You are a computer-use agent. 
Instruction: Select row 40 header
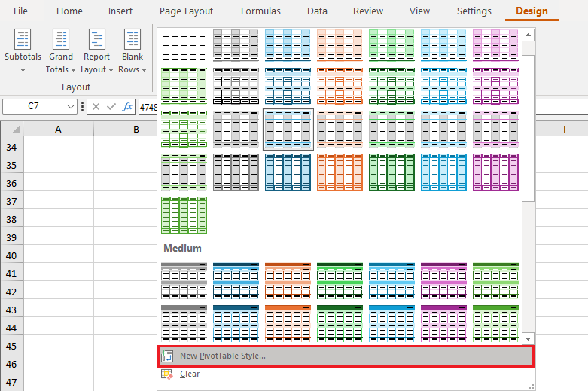[11, 255]
